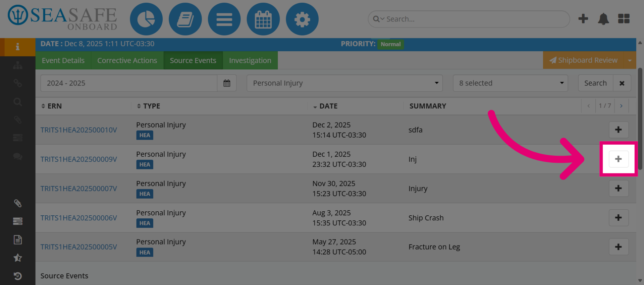Viewport: 644px width, 285px height.
Task: Go to previous results page
Action: coord(589,106)
